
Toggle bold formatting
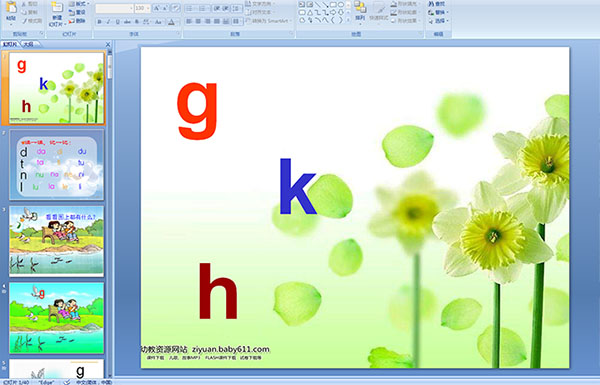click(99, 22)
